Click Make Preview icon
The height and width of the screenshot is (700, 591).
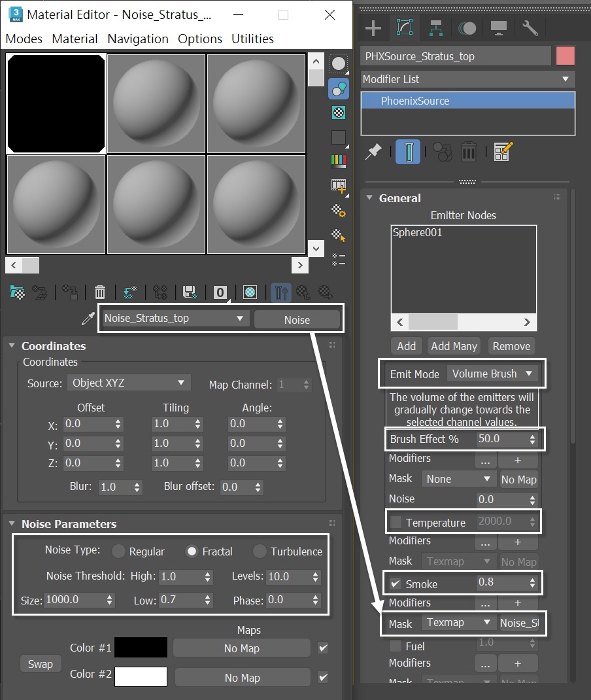[x=339, y=185]
